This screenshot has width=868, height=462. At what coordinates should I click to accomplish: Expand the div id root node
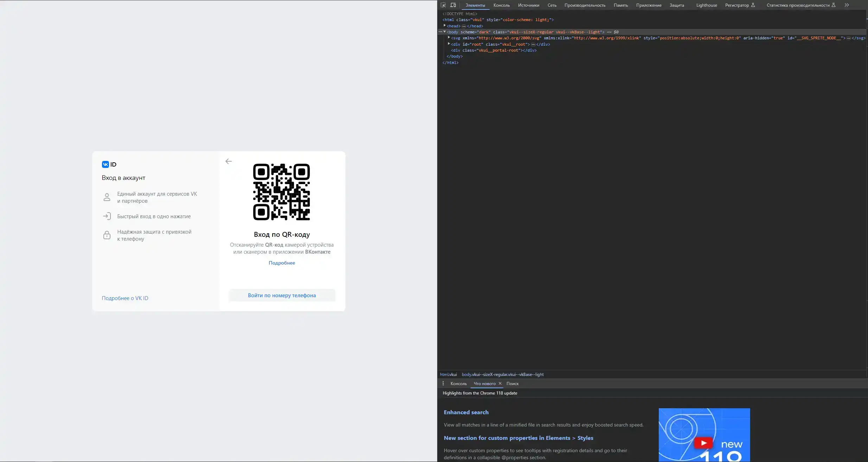(x=449, y=44)
